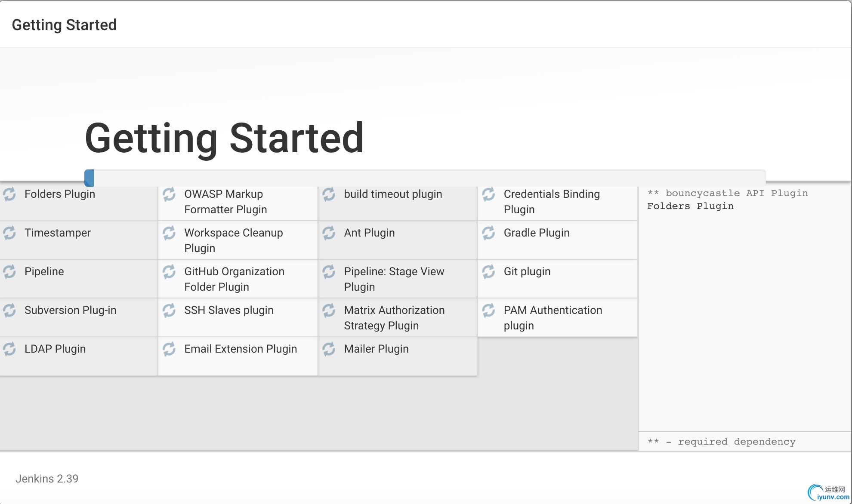Click the small Getting Started header title
This screenshot has width=852, height=504.
[x=64, y=25]
